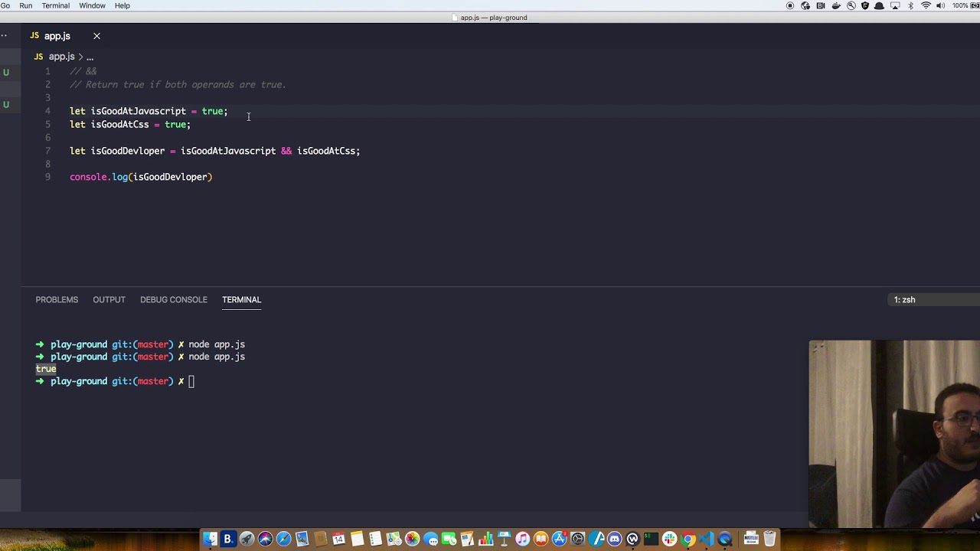Click the webcam video overlay
This screenshot has height=551, width=980.
(894, 434)
